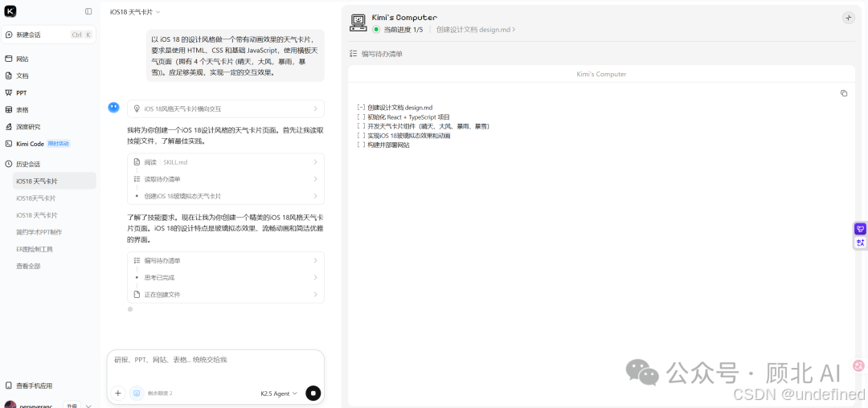Click the PPT presentation icon
This screenshot has width=868, height=408.
point(8,93)
